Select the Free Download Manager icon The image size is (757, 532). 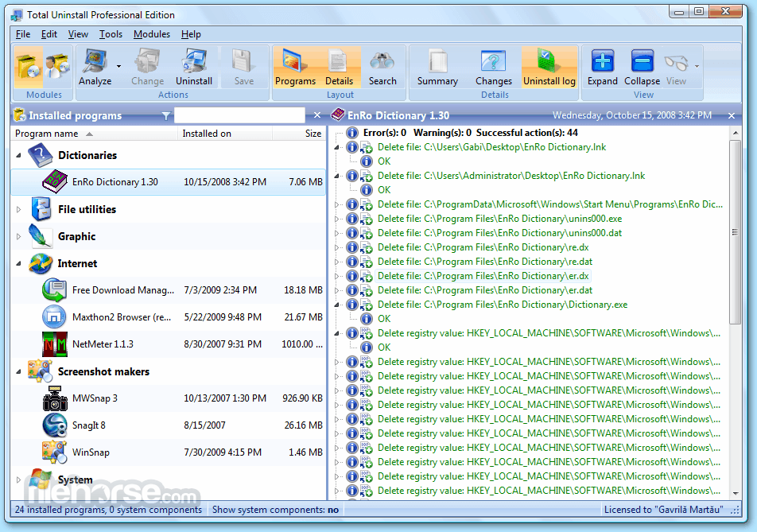[55, 290]
